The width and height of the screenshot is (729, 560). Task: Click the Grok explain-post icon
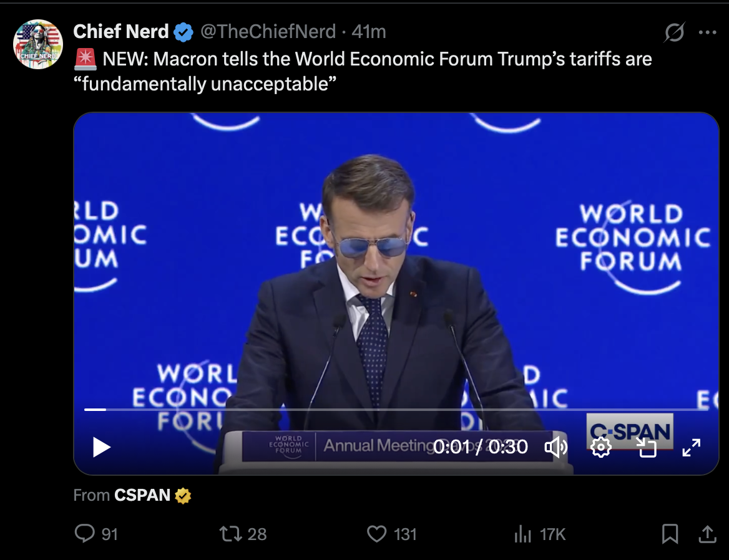(x=674, y=32)
